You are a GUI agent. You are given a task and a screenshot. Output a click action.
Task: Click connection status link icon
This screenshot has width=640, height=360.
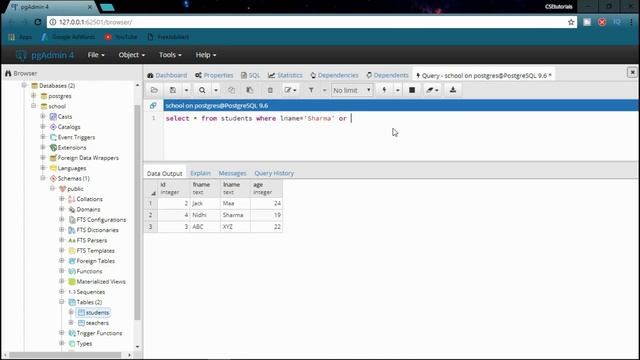[153, 106]
